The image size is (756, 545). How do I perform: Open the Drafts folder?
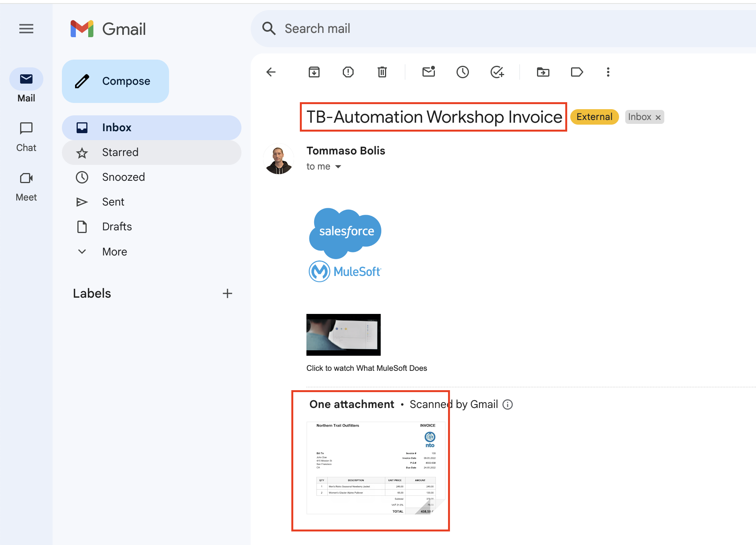[x=152, y=227]
